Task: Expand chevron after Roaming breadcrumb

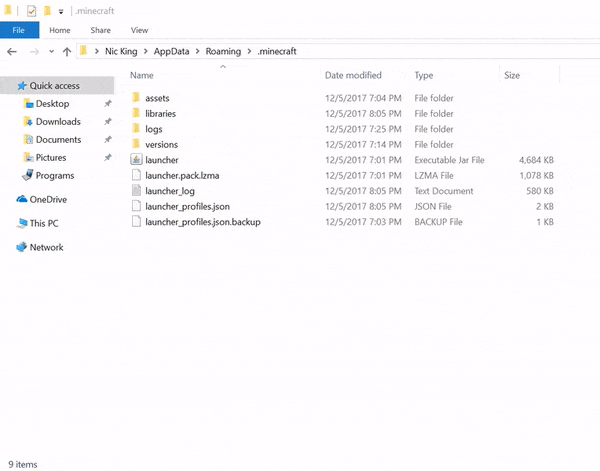Action: pos(249,51)
